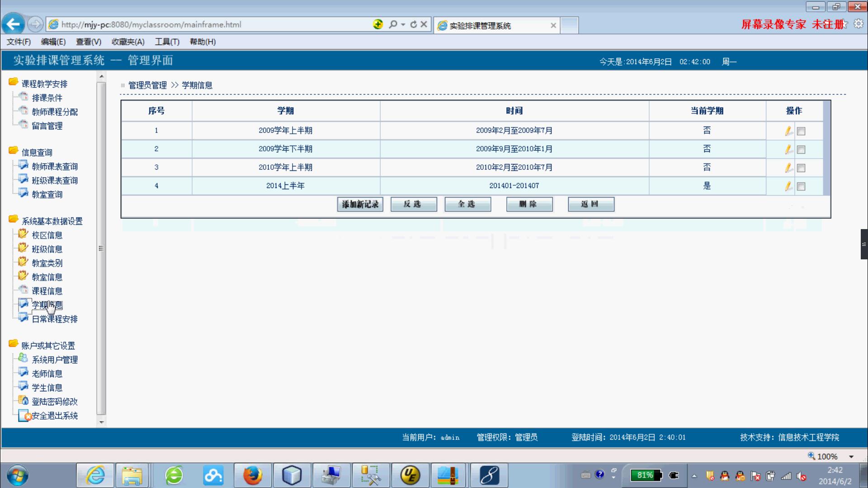Open the 帮助(H) menu

pos(203,42)
